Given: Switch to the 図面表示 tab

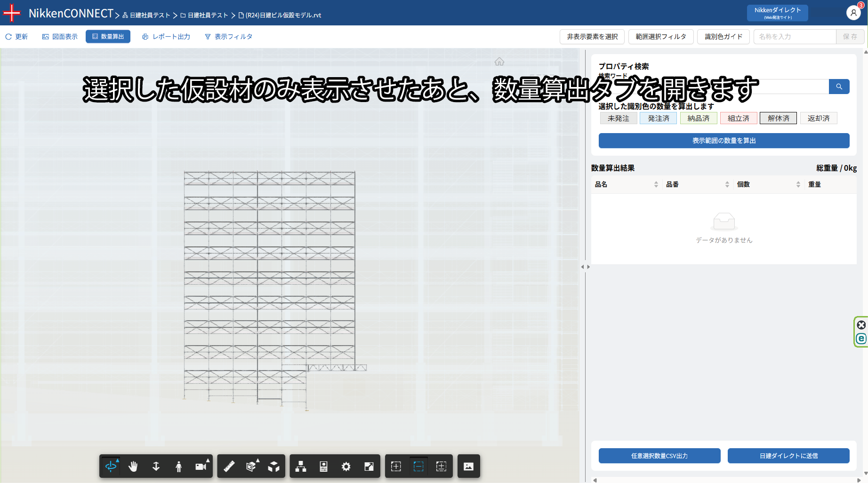Looking at the screenshot, I should tap(60, 37).
